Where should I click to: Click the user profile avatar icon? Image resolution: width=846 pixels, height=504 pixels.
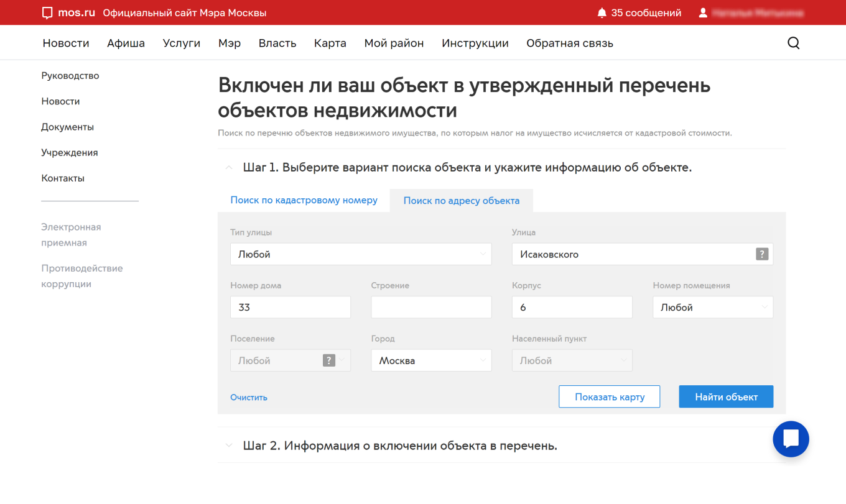pos(703,12)
